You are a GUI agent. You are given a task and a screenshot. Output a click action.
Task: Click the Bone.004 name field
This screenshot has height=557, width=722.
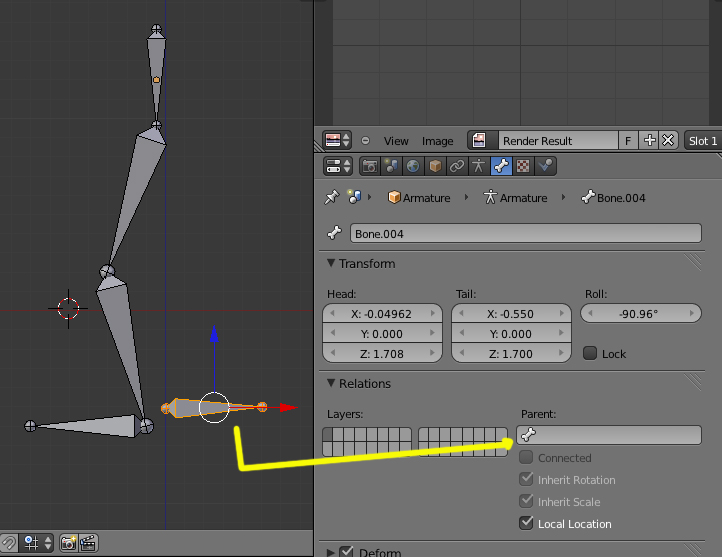525,233
